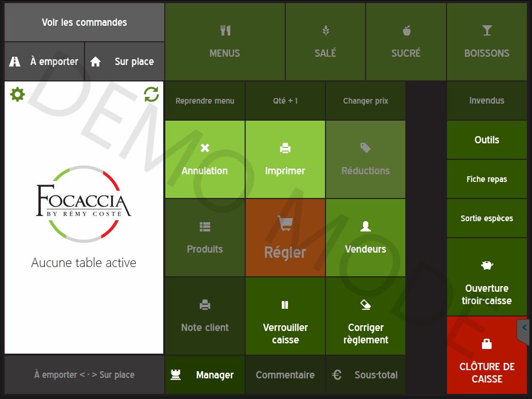The width and height of the screenshot is (532, 399).
Task: Click the Outils button in the sidebar
Action: point(486,140)
